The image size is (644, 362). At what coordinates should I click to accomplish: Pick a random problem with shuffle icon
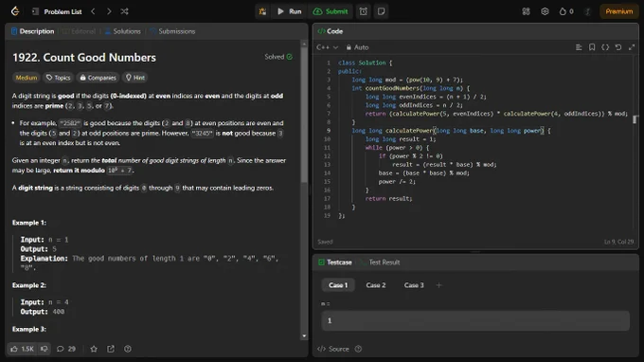pos(124,11)
